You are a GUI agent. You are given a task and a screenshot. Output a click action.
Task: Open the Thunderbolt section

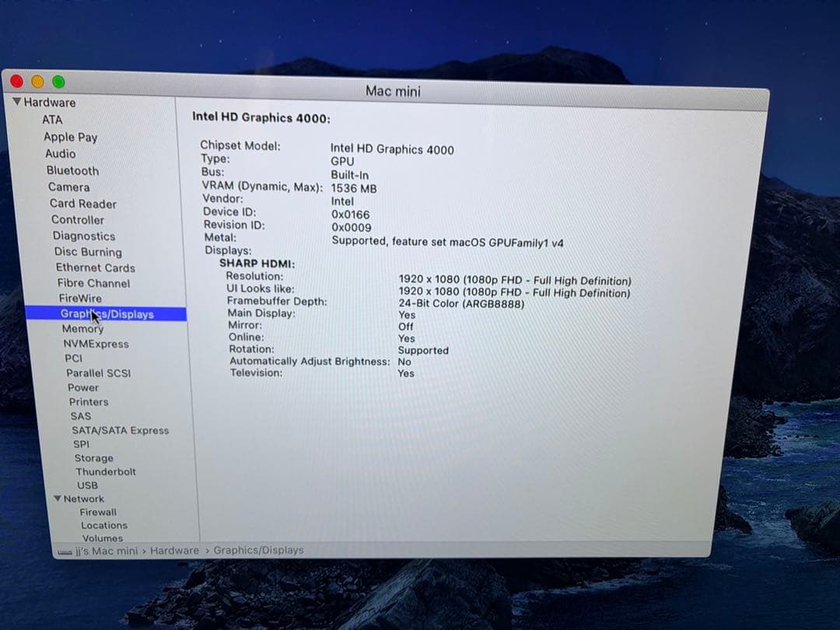tap(106, 471)
